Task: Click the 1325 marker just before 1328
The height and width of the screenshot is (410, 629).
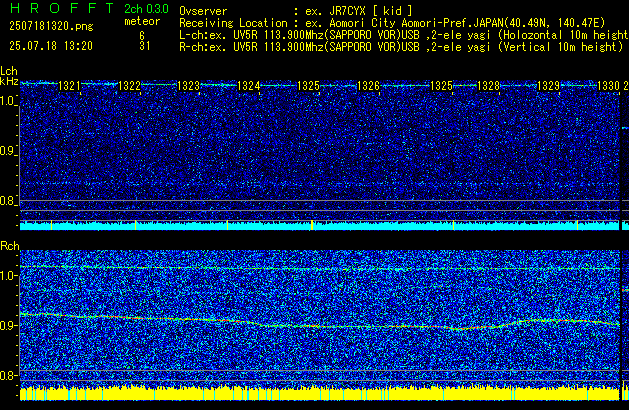Action: (x=441, y=86)
